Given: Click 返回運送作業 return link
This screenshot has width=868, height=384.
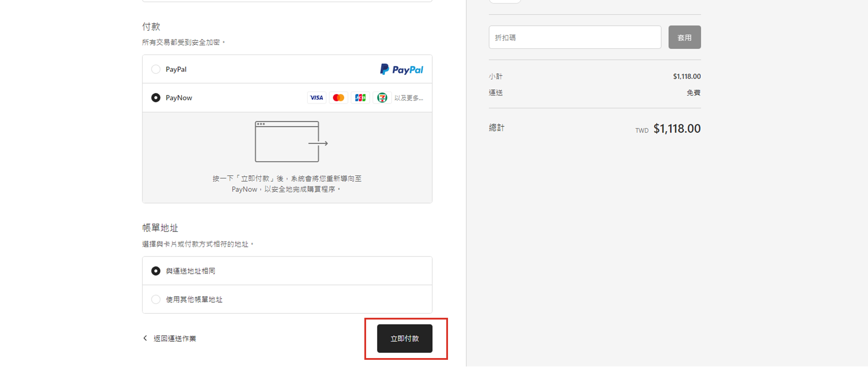Looking at the screenshot, I should point(175,338).
